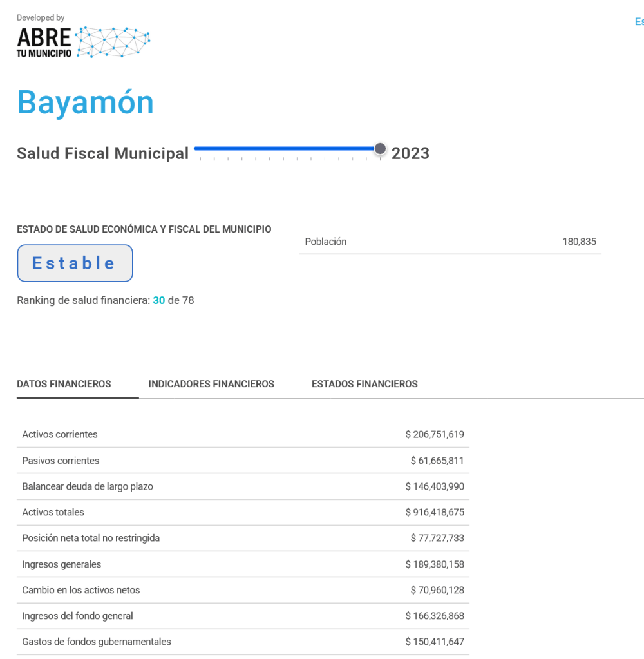The image size is (644, 659).
Task: Click the ranking number 30
Action: click(159, 300)
